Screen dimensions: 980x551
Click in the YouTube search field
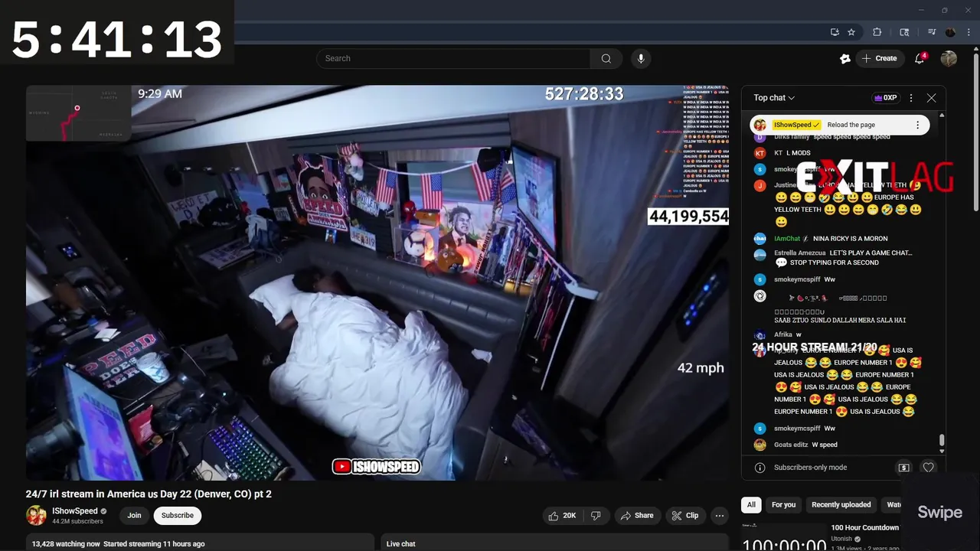[x=453, y=58]
